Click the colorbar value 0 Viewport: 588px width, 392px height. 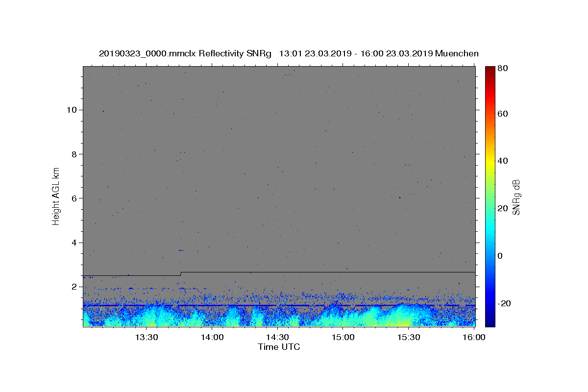(x=501, y=256)
